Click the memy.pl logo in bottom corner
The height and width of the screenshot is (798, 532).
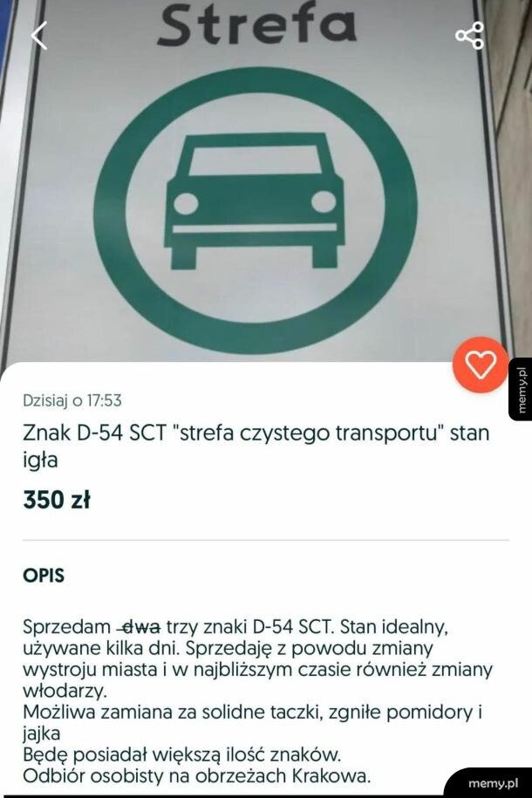[492, 783]
